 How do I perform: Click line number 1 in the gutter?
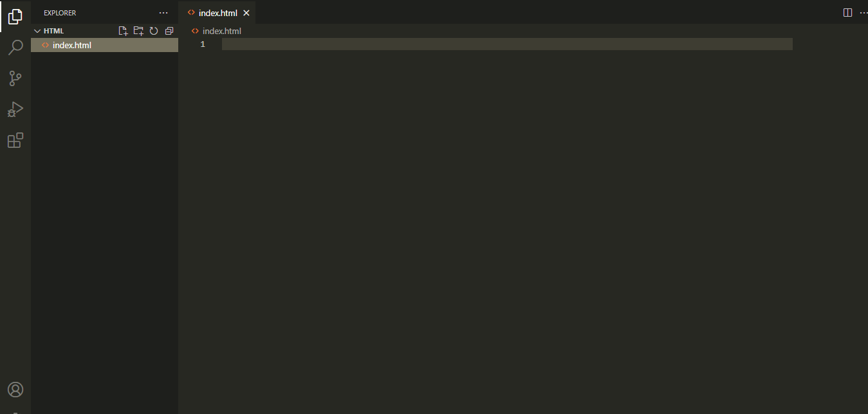[203, 44]
